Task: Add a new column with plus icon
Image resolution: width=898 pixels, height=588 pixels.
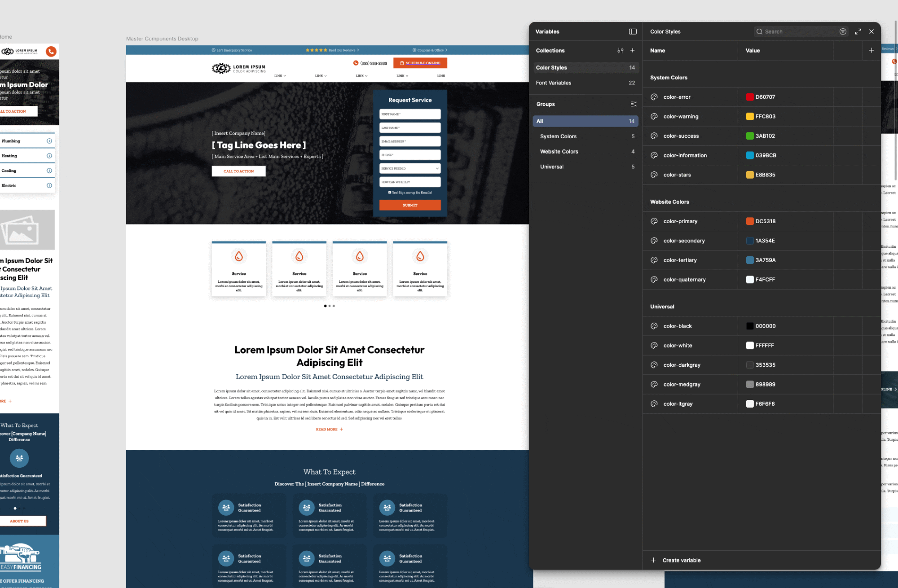Action: pyautogui.click(x=871, y=50)
